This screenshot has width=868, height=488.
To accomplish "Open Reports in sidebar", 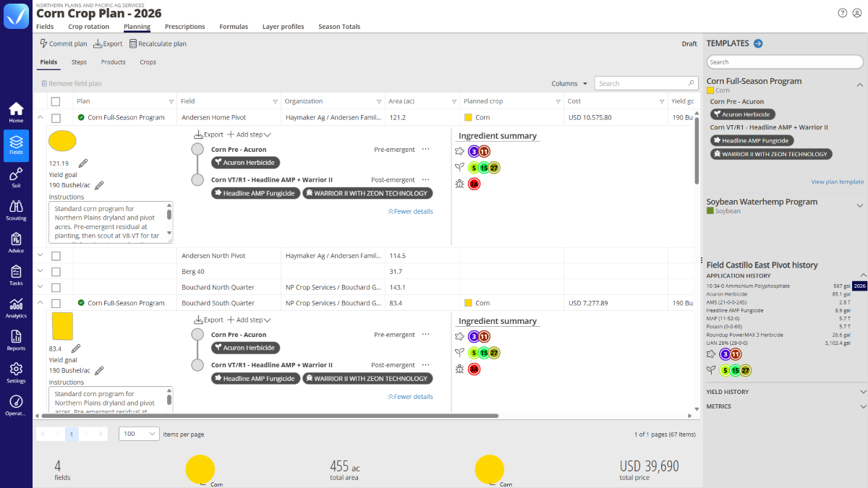I will click(x=16, y=341).
